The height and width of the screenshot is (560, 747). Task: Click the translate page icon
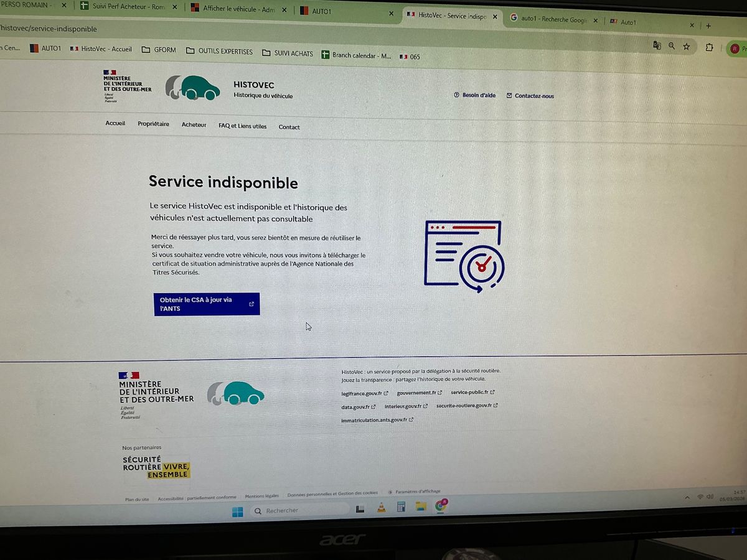657,45
